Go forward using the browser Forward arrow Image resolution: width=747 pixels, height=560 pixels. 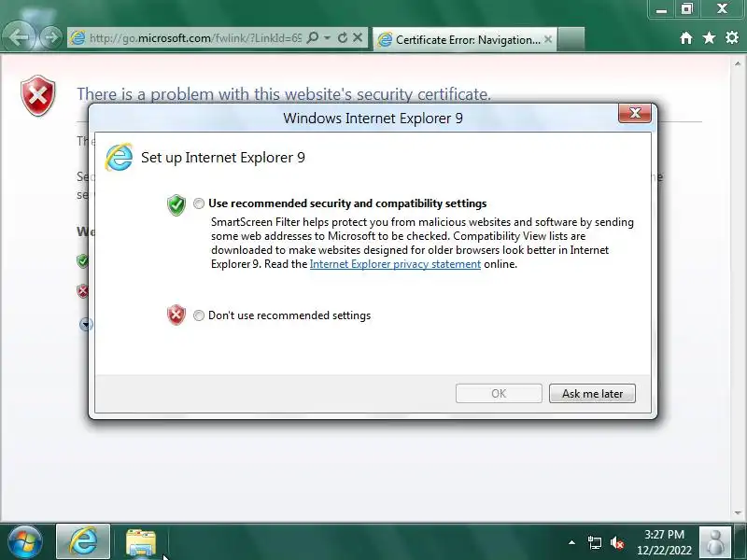click(x=50, y=37)
